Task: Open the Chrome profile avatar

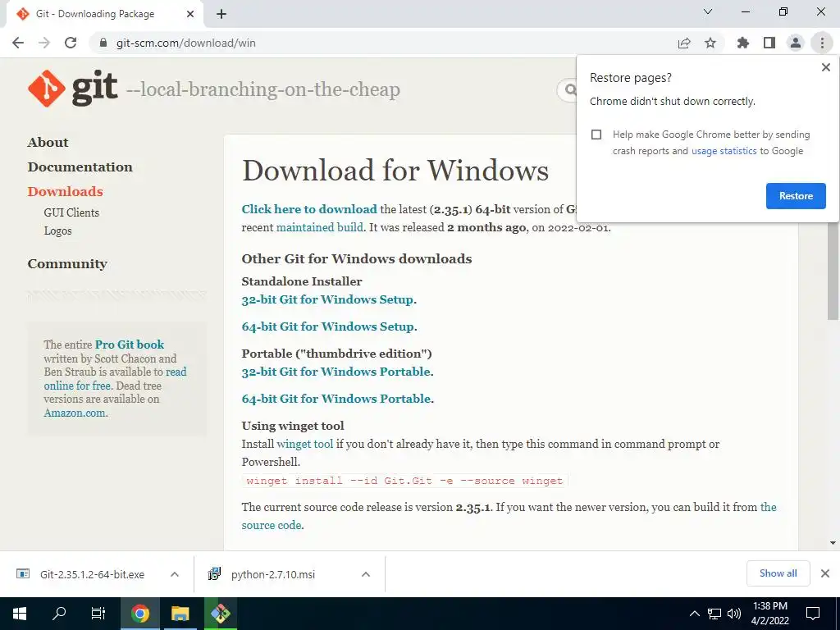Action: pyautogui.click(x=796, y=43)
